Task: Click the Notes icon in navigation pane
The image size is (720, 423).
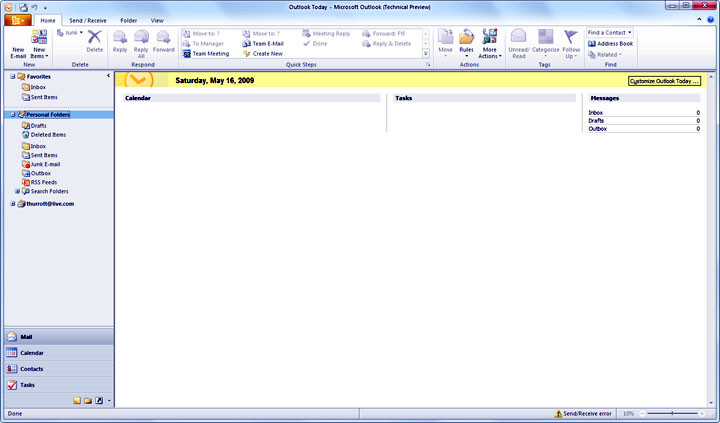Action: point(77,400)
